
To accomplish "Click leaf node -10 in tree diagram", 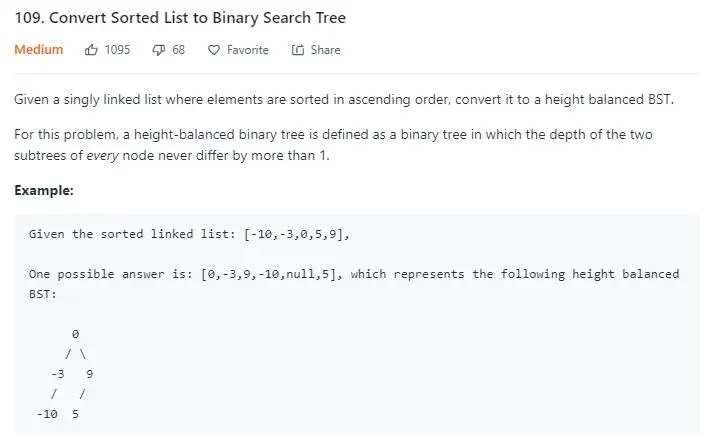I will click(x=47, y=414).
